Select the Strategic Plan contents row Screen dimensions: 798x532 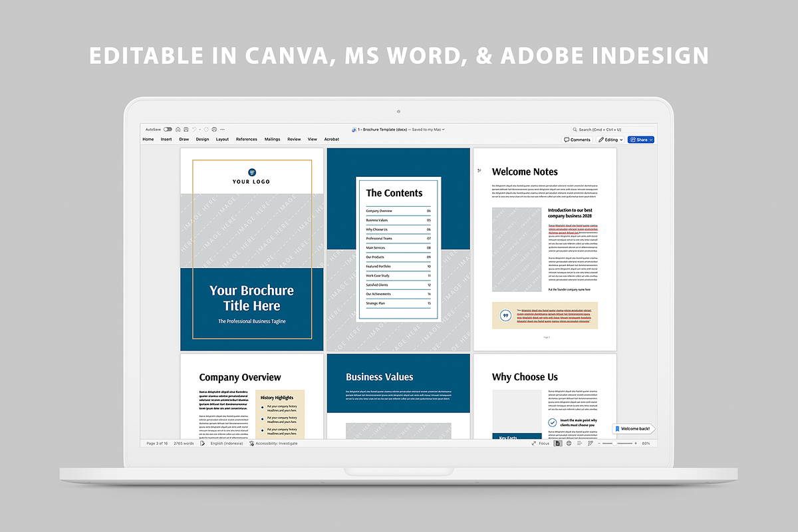398,303
